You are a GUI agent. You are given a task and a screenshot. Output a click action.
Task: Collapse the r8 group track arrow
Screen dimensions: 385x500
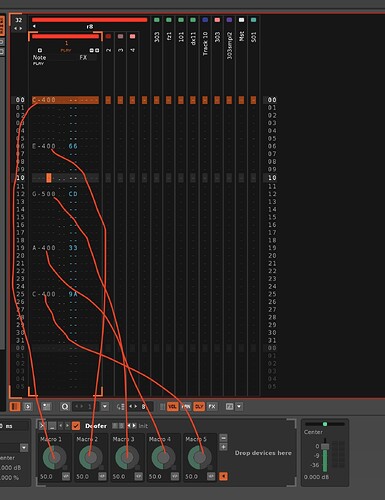[34, 26]
